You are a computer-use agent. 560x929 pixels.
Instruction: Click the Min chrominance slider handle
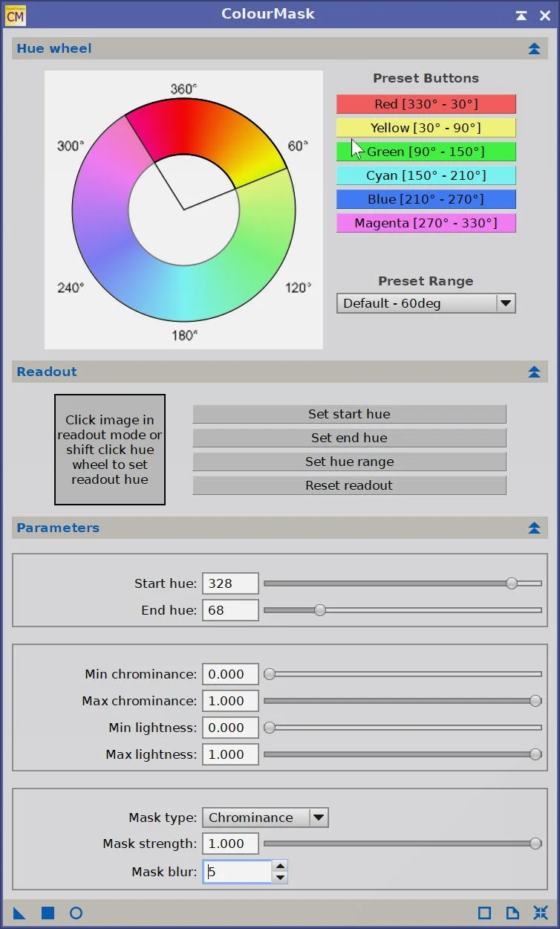[x=270, y=674]
